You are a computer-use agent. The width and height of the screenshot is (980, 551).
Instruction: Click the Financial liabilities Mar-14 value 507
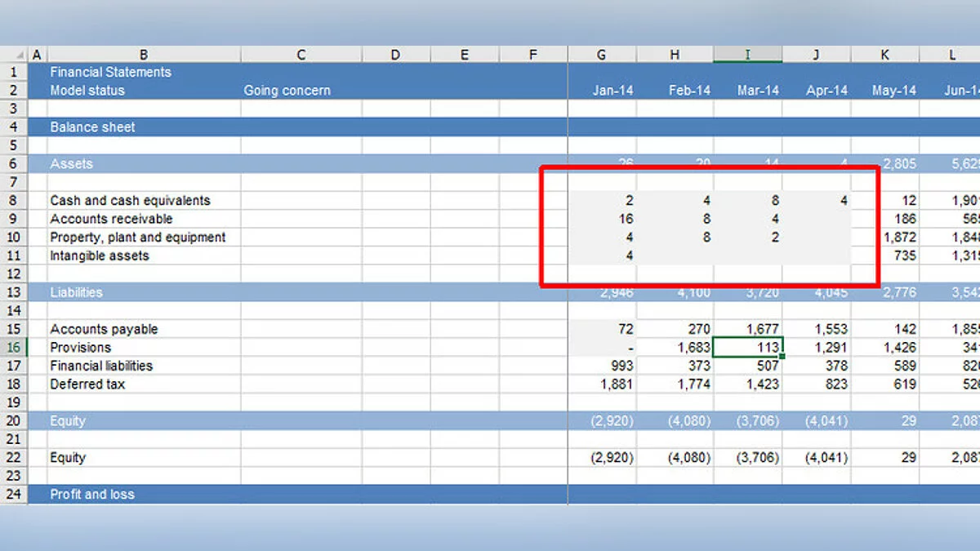747,366
